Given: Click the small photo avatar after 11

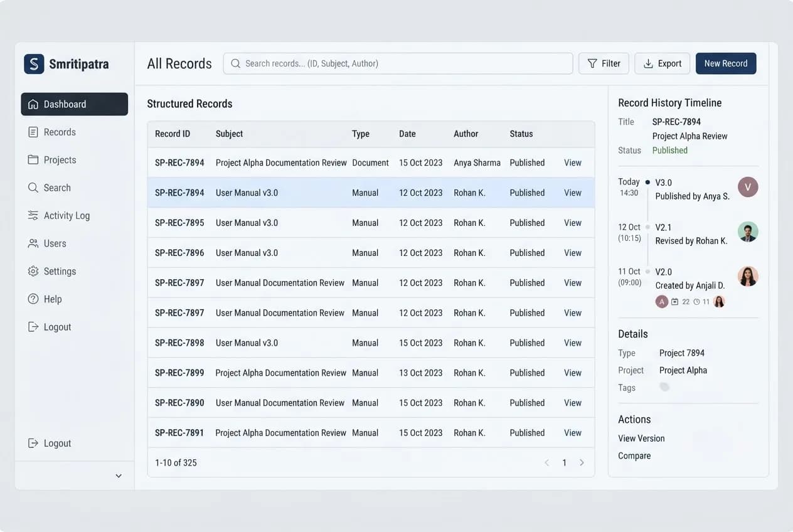Looking at the screenshot, I should [x=719, y=302].
